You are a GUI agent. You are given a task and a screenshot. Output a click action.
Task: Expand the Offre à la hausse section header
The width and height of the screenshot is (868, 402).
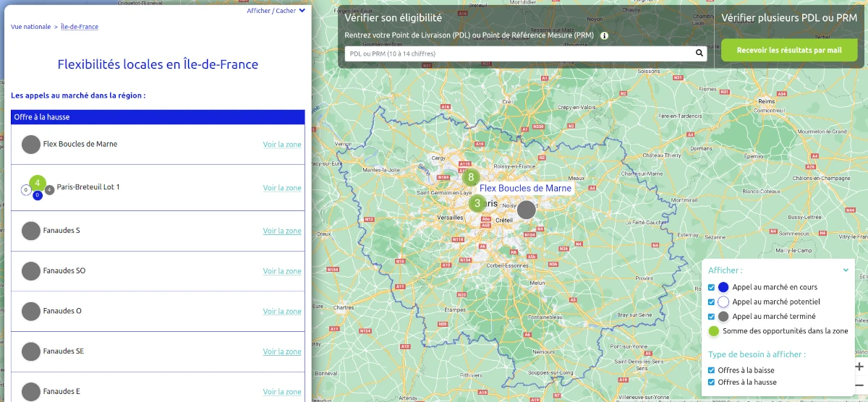(x=158, y=116)
